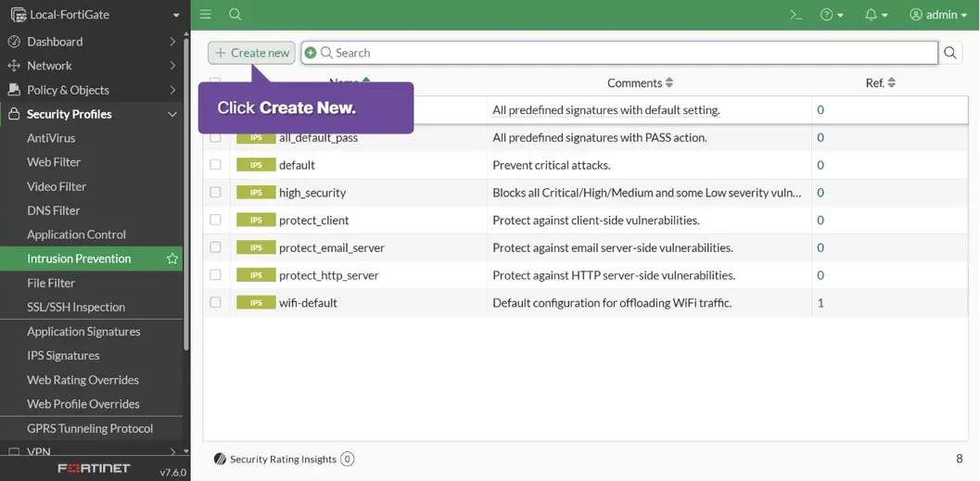This screenshot has height=481, width=980.
Task: Click the IPS badge of wifi-default
Action: click(x=256, y=302)
